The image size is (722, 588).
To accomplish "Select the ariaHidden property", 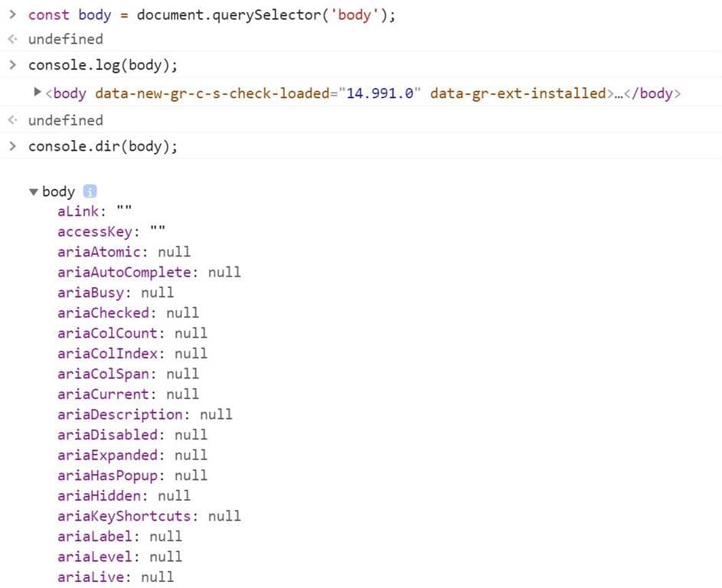I will [x=124, y=495].
